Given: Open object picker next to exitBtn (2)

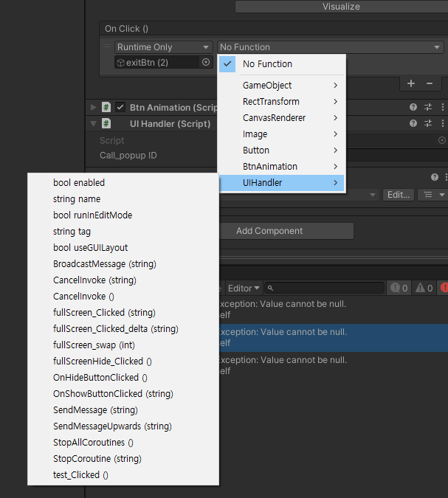Looking at the screenshot, I should point(206,62).
